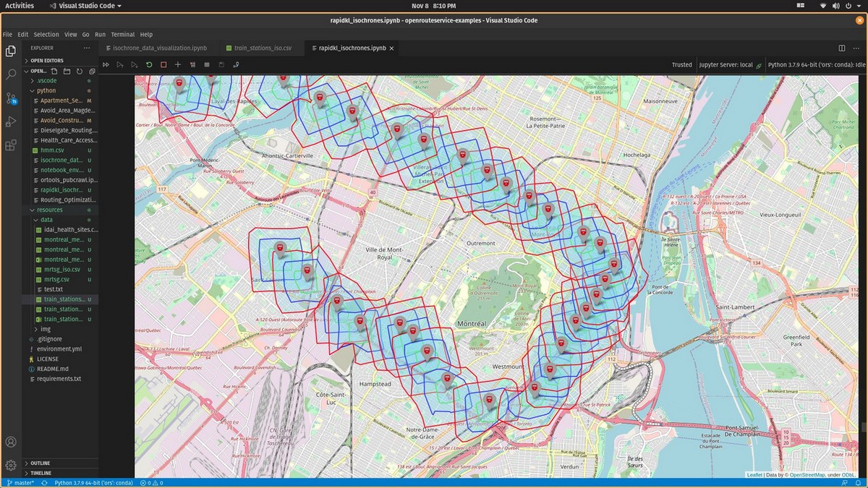Image resolution: width=868 pixels, height=488 pixels.
Task: Click the sync changes icon in status bar
Action: point(45,482)
